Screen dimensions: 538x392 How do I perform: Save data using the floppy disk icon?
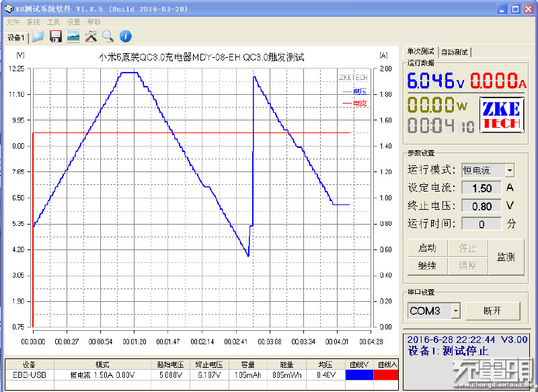point(56,36)
